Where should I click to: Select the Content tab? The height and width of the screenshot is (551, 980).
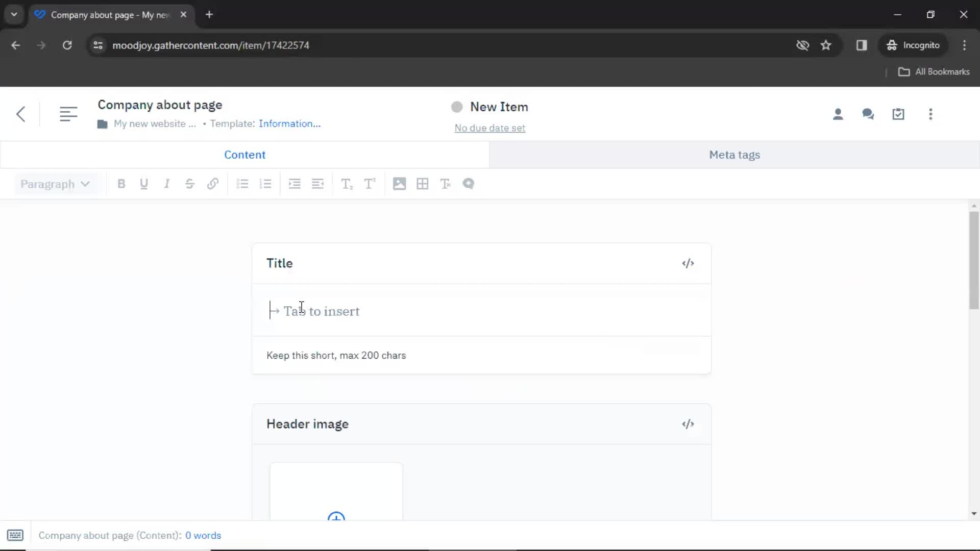(x=245, y=154)
